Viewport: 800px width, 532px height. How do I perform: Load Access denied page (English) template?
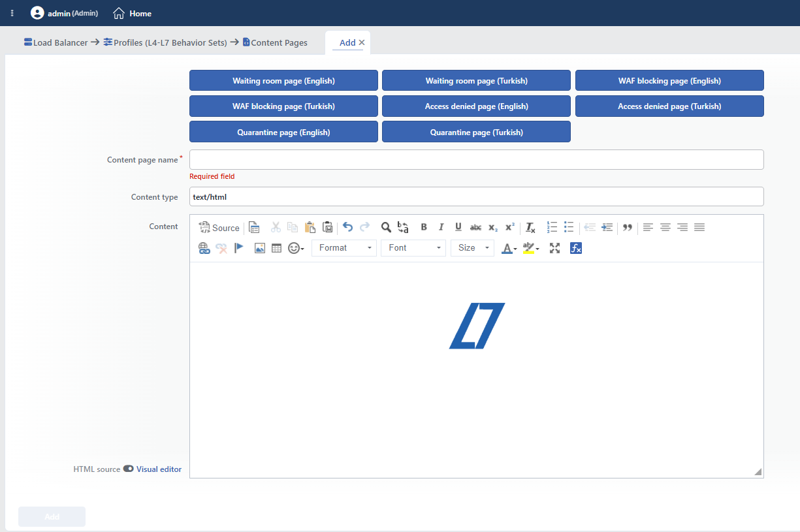(x=477, y=106)
